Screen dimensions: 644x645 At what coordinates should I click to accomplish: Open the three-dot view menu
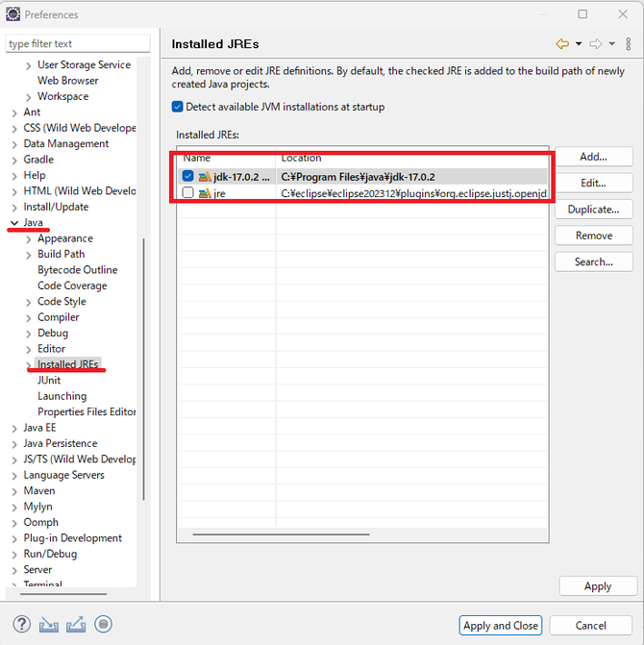coord(629,43)
